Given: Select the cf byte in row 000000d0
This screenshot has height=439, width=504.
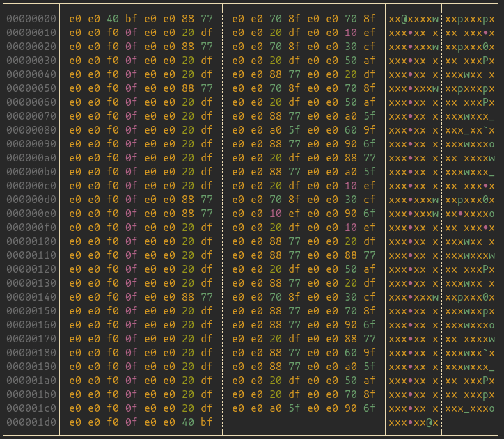Looking at the screenshot, I should [x=369, y=200].
